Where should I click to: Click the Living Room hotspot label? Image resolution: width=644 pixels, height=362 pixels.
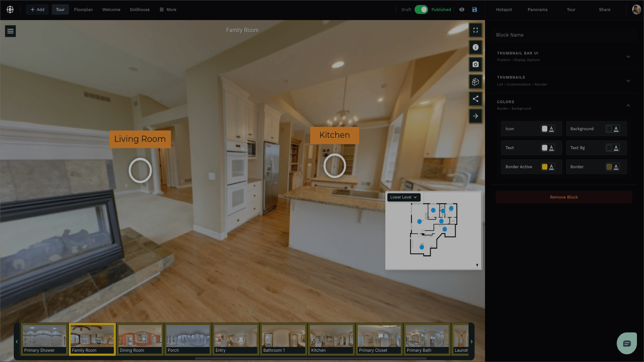[140, 139]
